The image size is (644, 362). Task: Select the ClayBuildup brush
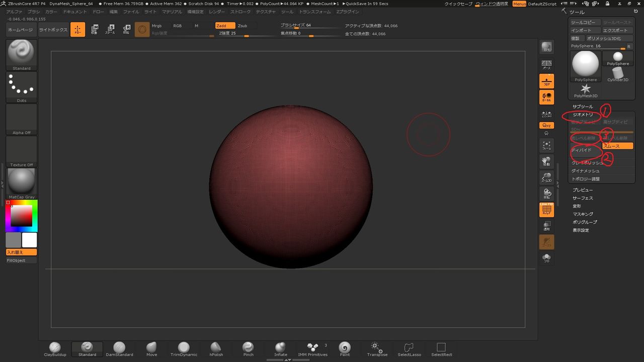(x=55, y=348)
